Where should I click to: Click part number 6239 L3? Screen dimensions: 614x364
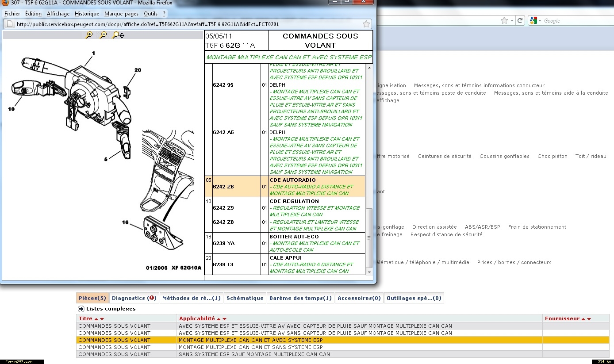point(223,264)
